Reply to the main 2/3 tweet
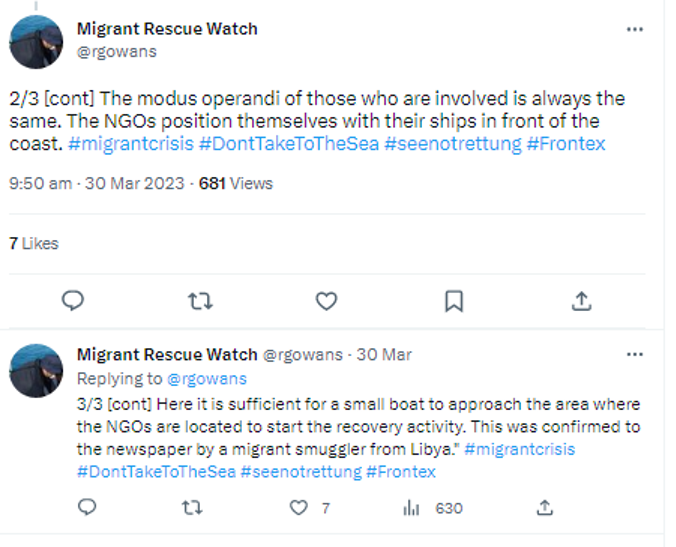676x547 pixels. (x=73, y=300)
